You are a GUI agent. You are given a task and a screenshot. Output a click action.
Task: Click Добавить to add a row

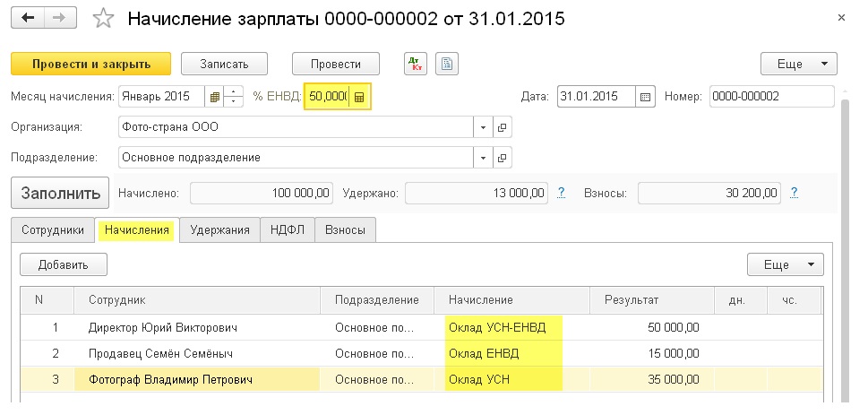[x=63, y=264]
